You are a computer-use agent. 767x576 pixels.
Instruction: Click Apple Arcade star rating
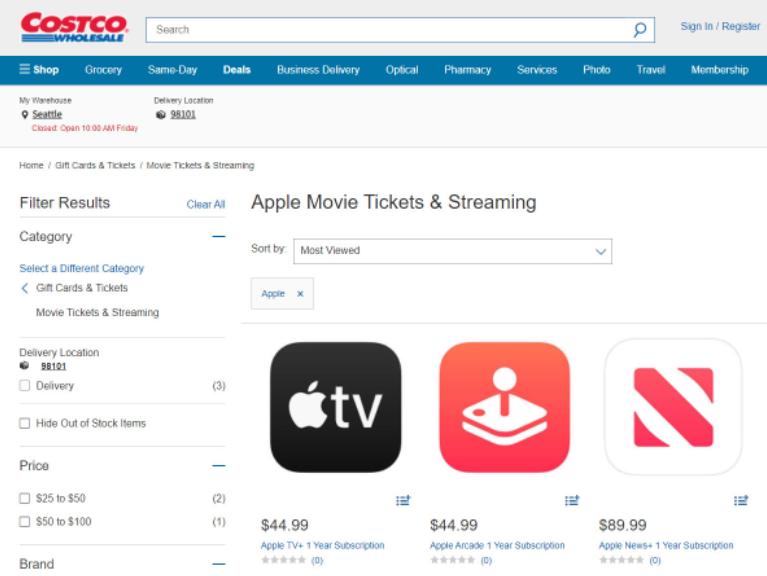coord(452,560)
